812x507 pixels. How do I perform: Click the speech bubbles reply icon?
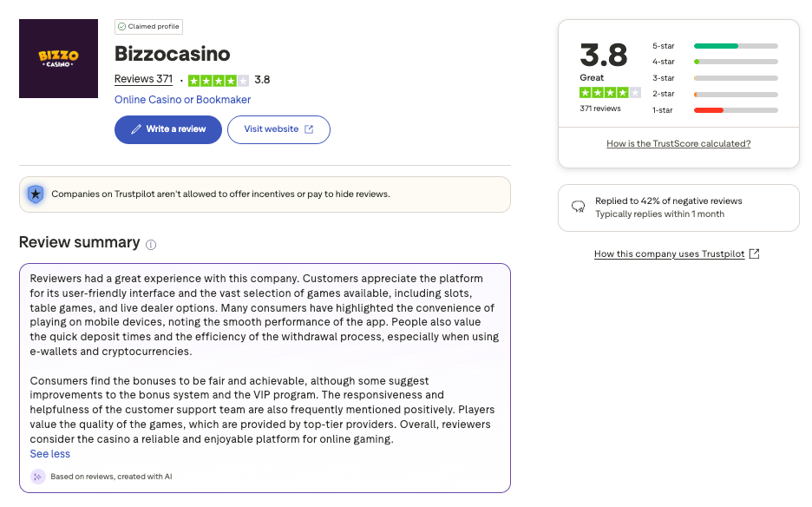tap(578, 207)
